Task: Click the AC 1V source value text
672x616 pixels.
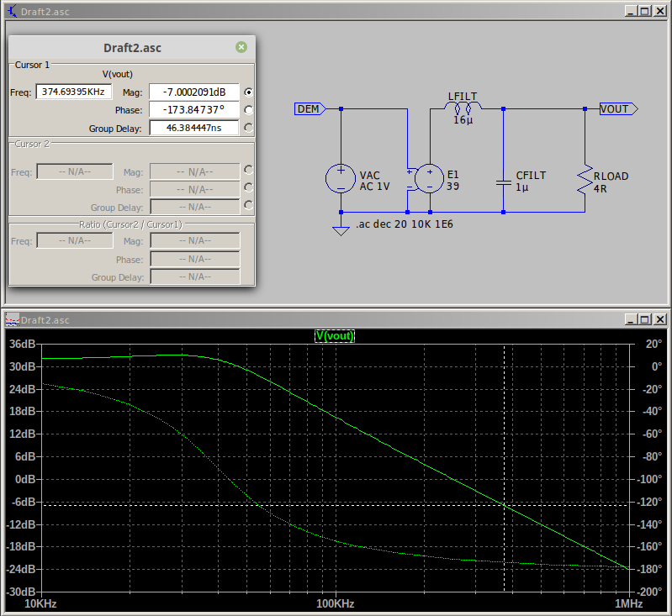Action: click(374, 187)
